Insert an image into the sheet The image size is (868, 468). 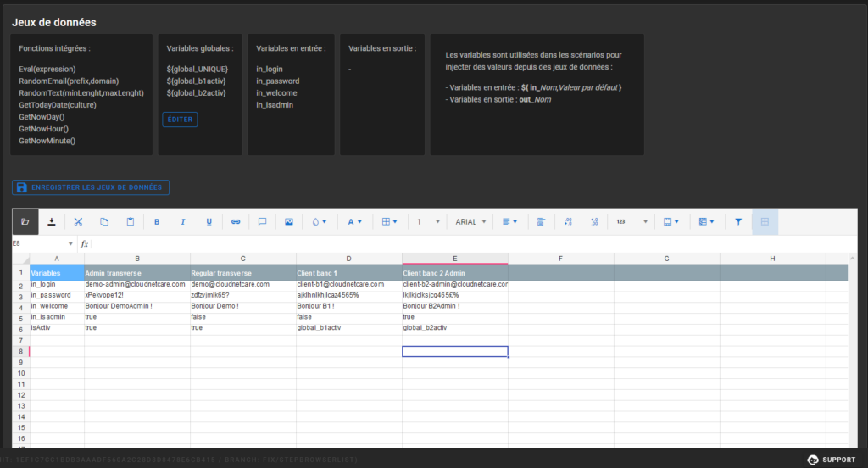pos(288,221)
